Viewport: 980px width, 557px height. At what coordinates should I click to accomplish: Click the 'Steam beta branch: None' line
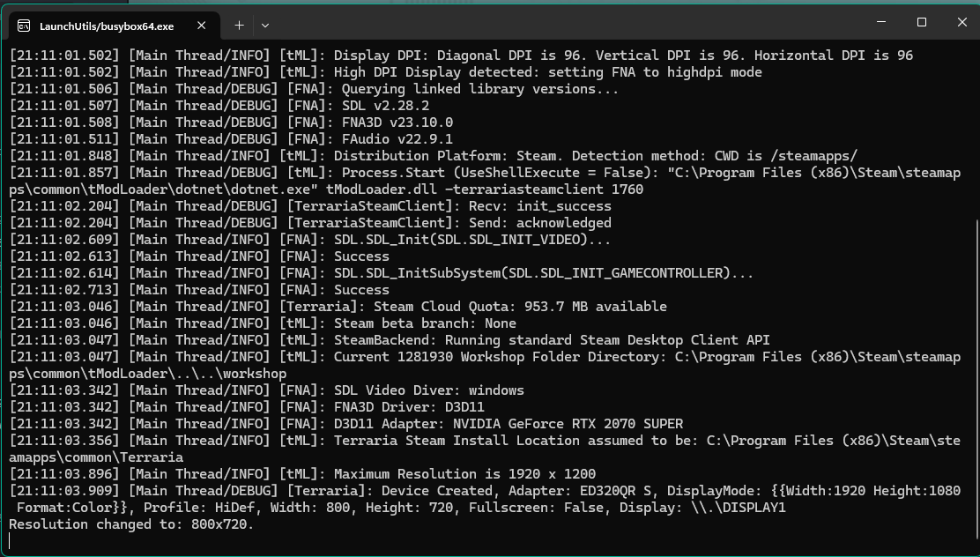(x=425, y=323)
